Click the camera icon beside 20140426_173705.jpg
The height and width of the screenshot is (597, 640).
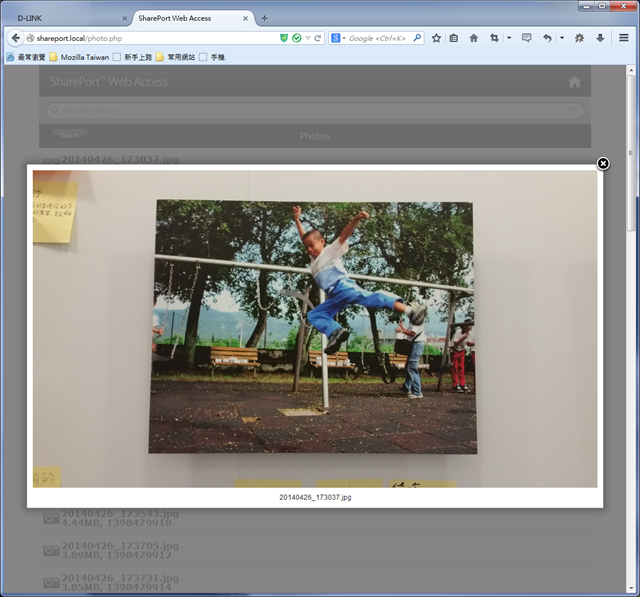(x=51, y=550)
